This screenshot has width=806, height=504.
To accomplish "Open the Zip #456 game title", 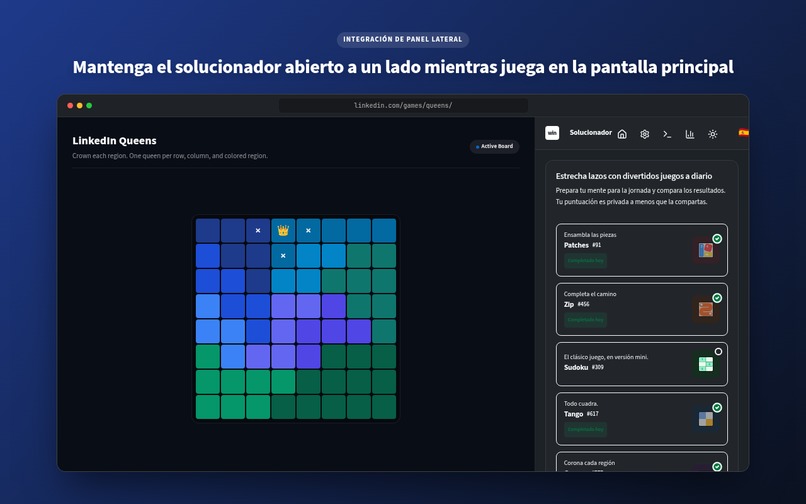I will click(577, 304).
